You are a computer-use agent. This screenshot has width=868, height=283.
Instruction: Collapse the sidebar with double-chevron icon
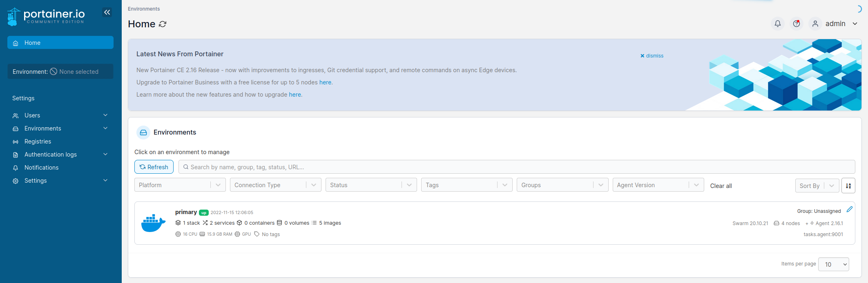click(107, 12)
